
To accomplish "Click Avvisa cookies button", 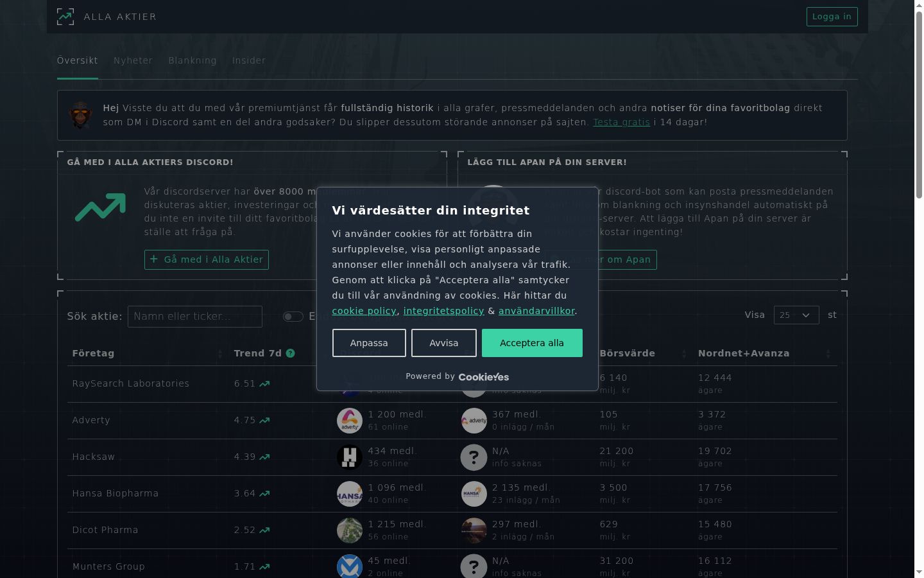I will pos(444,343).
